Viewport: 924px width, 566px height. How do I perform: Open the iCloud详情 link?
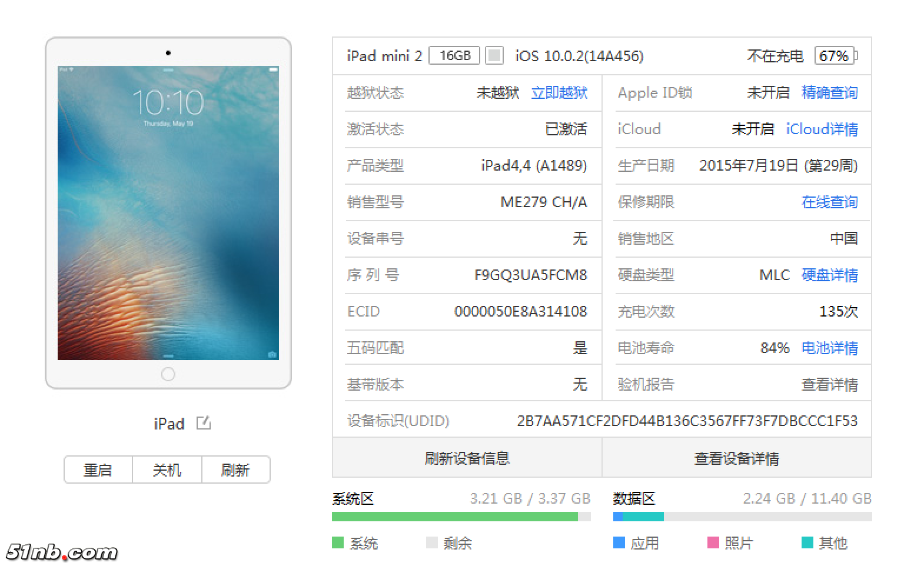(822, 129)
